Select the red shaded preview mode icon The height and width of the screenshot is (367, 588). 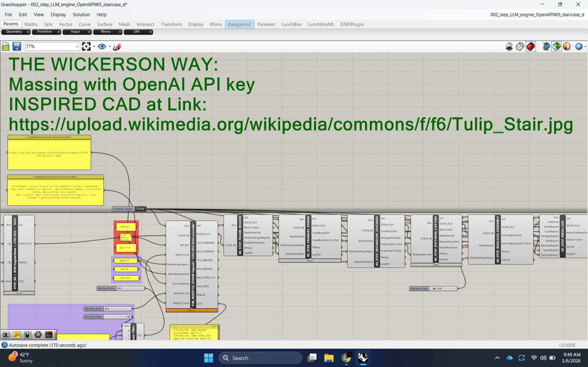pos(531,47)
